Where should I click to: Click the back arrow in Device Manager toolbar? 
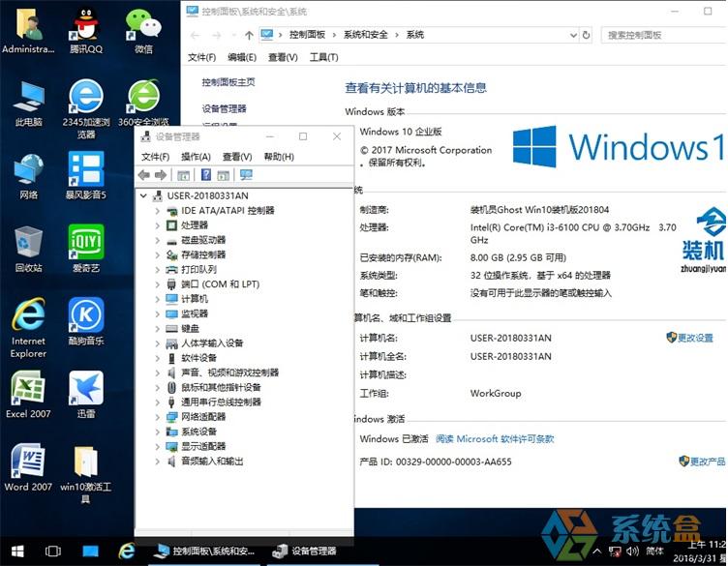coord(144,175)
